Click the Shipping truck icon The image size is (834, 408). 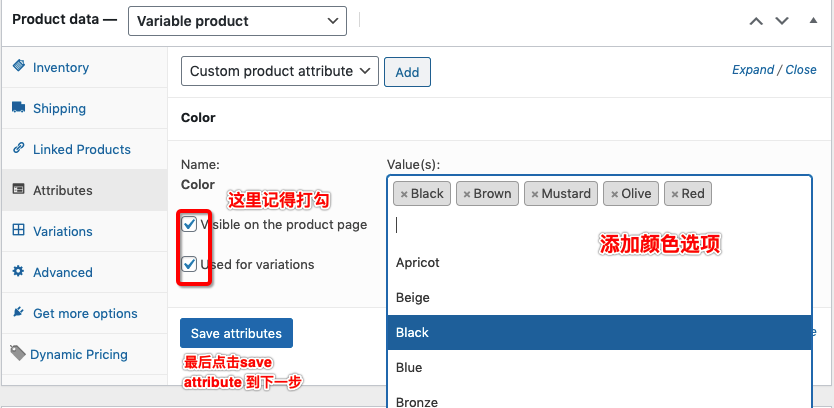tap(18, 108)
